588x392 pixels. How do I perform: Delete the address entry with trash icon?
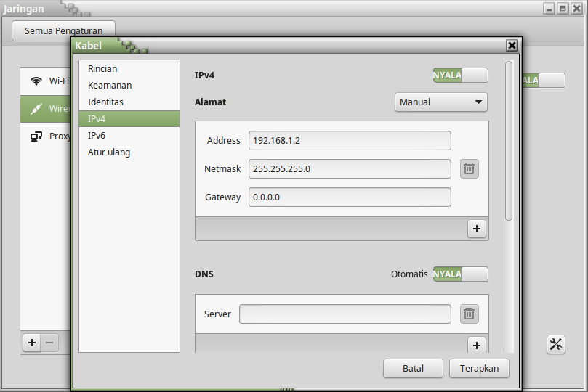tap(470, 169)
